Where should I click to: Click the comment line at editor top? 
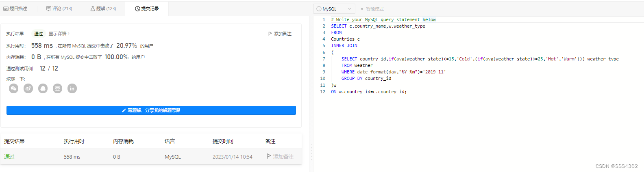click(383, 19)
